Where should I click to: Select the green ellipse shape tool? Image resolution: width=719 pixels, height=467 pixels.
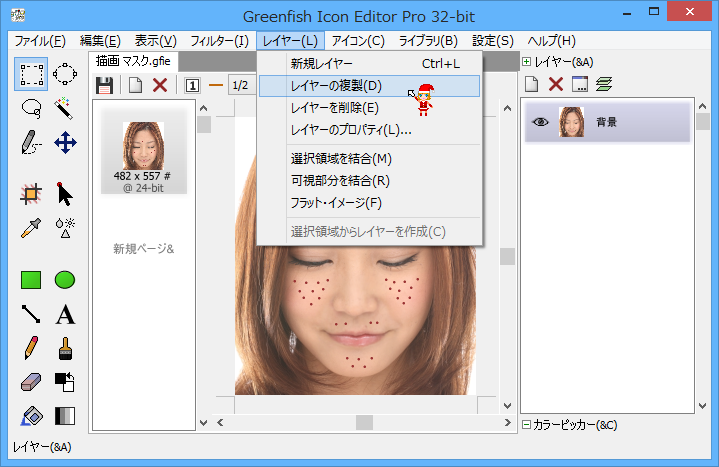click(x=65, y=280)
